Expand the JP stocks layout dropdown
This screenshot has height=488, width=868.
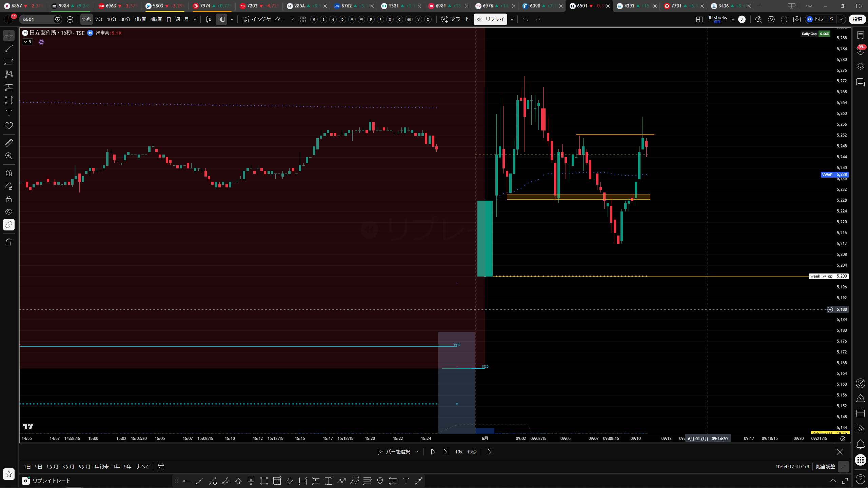[733, 19]
